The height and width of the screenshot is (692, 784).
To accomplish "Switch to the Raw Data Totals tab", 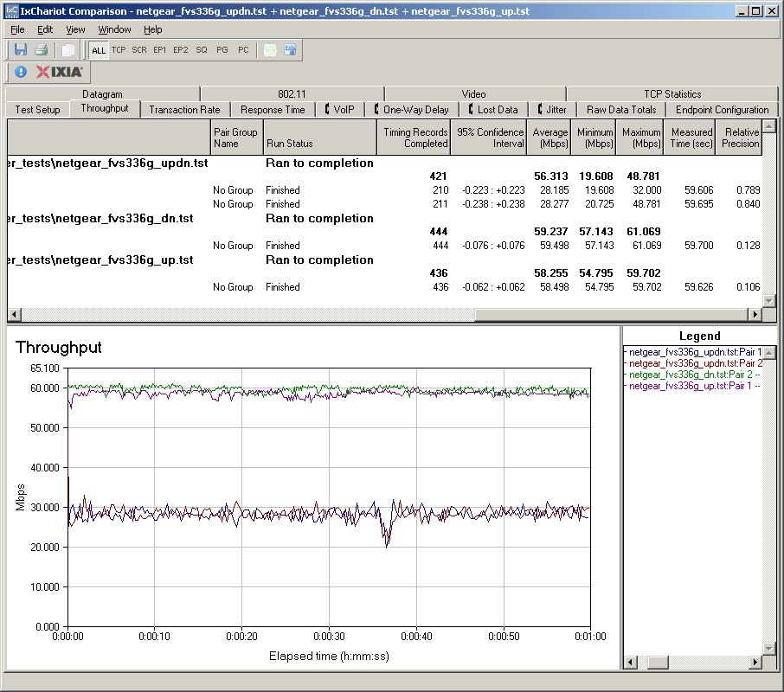I will [621, 109].
